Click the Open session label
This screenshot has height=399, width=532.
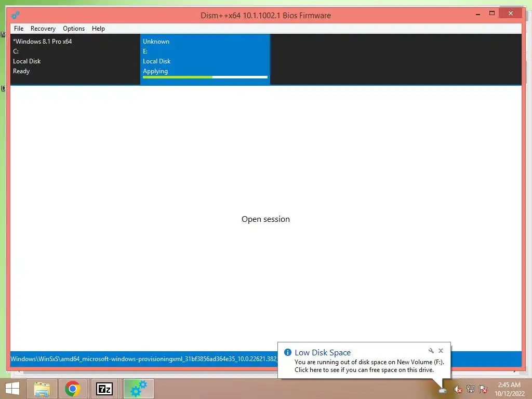(265, 219)
